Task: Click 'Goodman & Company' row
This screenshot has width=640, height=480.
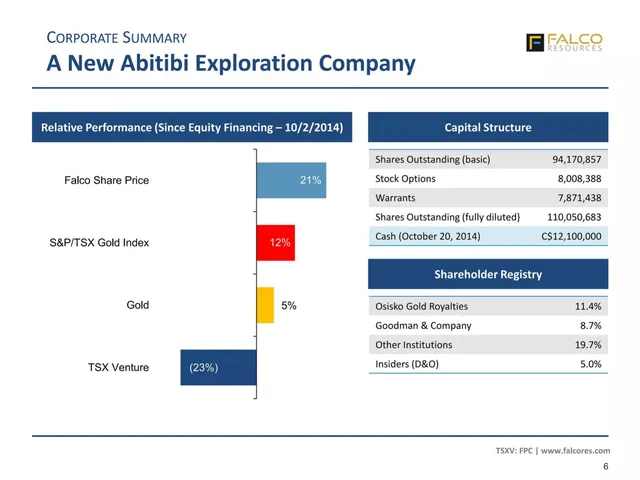Action: [488, 325]
